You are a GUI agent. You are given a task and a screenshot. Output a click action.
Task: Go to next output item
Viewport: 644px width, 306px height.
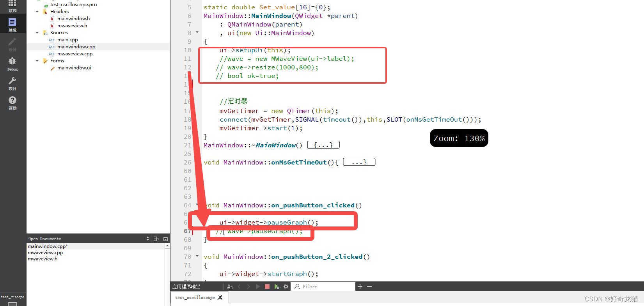pos(248,287)
